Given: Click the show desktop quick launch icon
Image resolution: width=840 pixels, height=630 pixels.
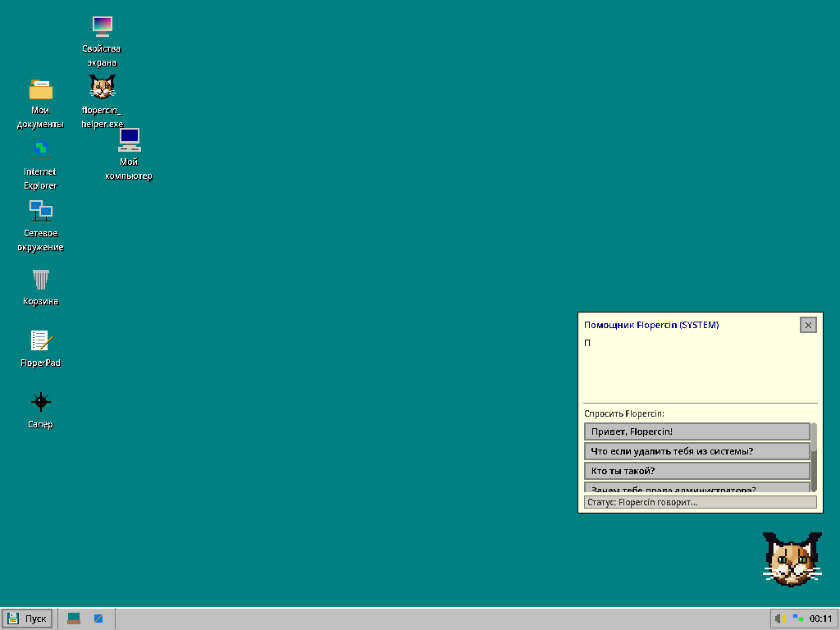Looking at the screenshot, I should point(73,619).
